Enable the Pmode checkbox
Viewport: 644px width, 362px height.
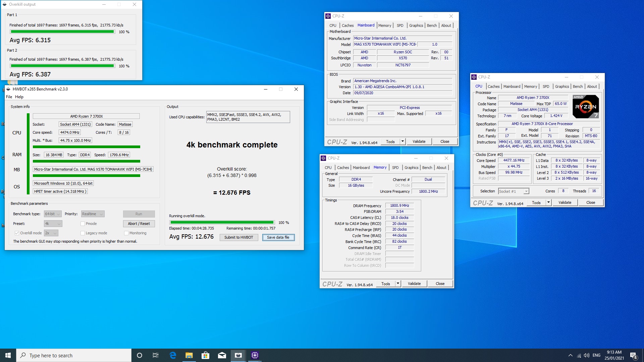click(83, 224)
